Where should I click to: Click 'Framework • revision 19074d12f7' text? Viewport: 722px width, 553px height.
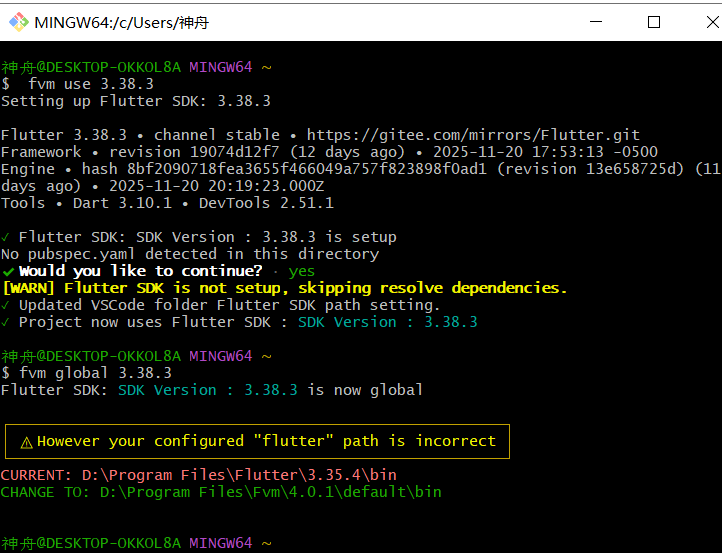[x=140, y=152]
